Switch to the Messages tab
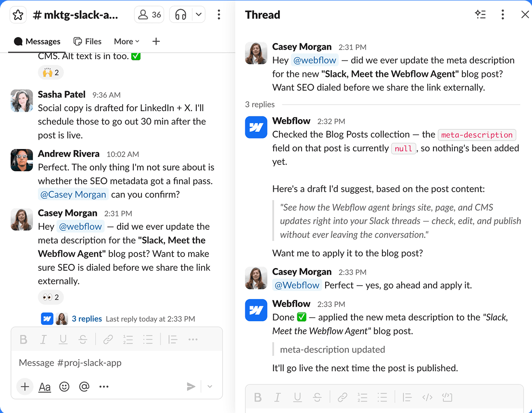This screenshot has height=413, width=532. tap(37, 41)
